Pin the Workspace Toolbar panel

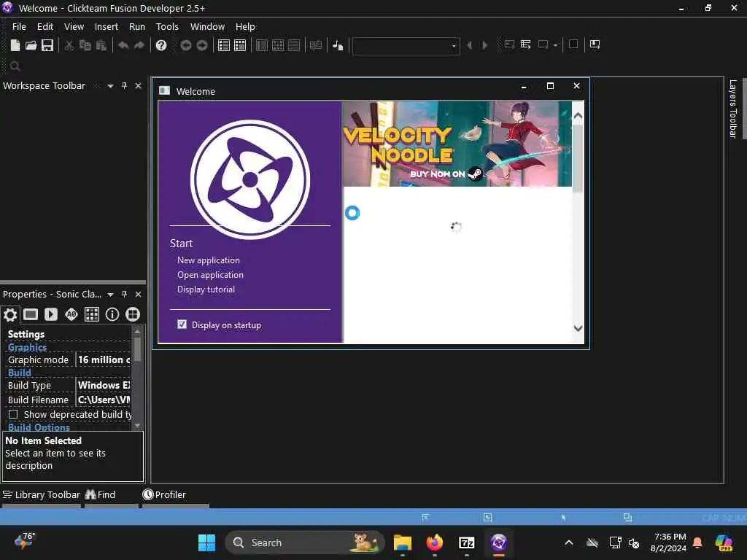point(124,86)
